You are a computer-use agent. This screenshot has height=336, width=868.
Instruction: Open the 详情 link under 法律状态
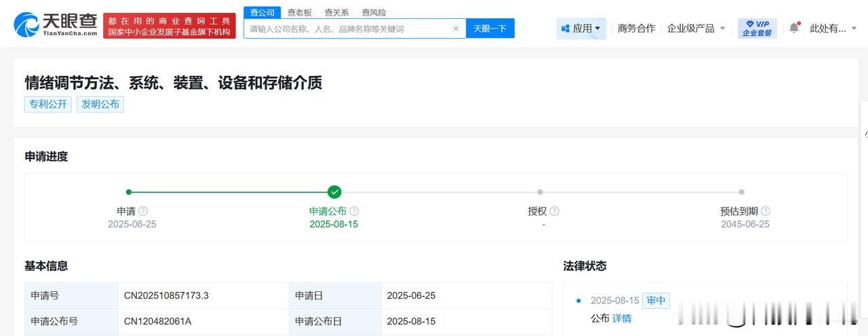click(x=622, y=318)
